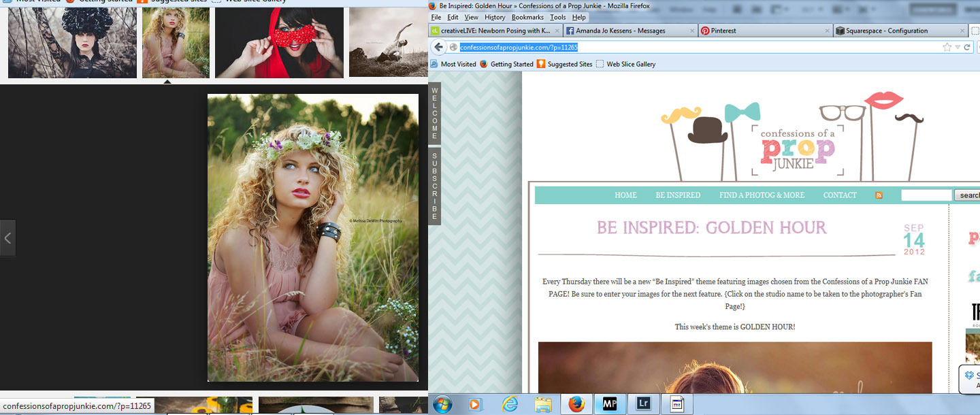The image size is (980, 415).
Task: Open the View menu in Firefox
Action: (471, 17)
